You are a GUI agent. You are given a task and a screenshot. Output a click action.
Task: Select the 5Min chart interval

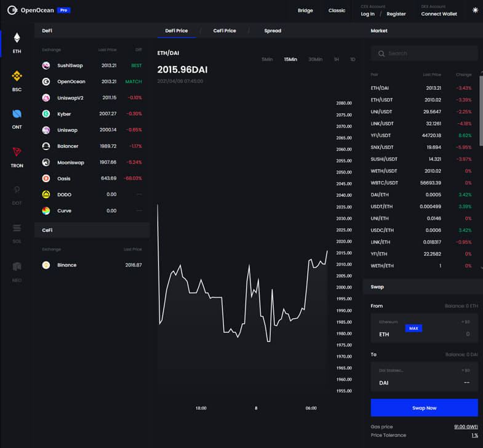tap(267, 60)
